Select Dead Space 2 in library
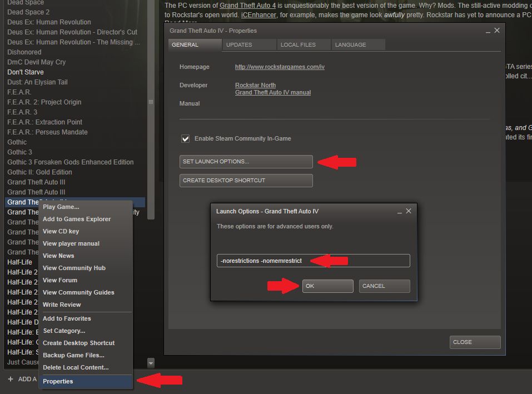 [28, 12]
